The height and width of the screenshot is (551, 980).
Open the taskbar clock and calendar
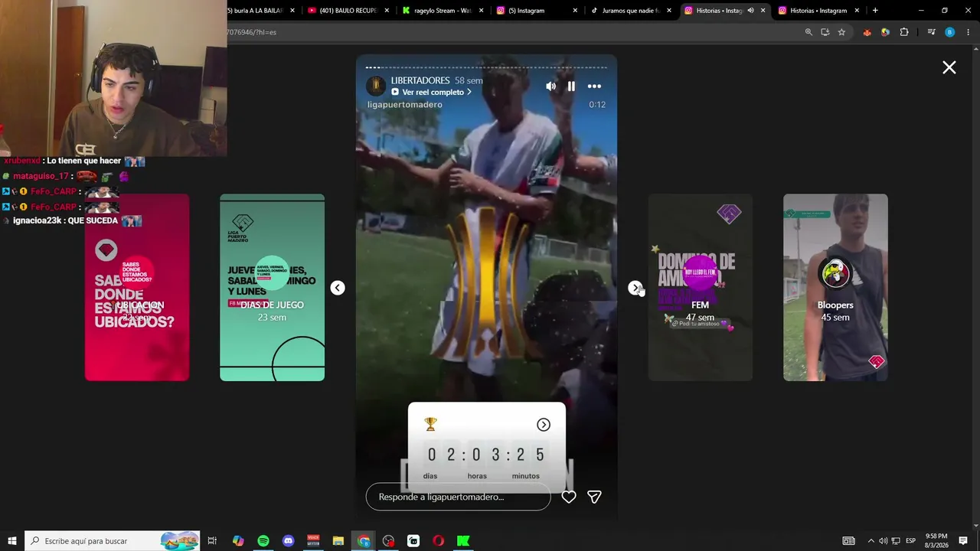click(x=936, y=541)
